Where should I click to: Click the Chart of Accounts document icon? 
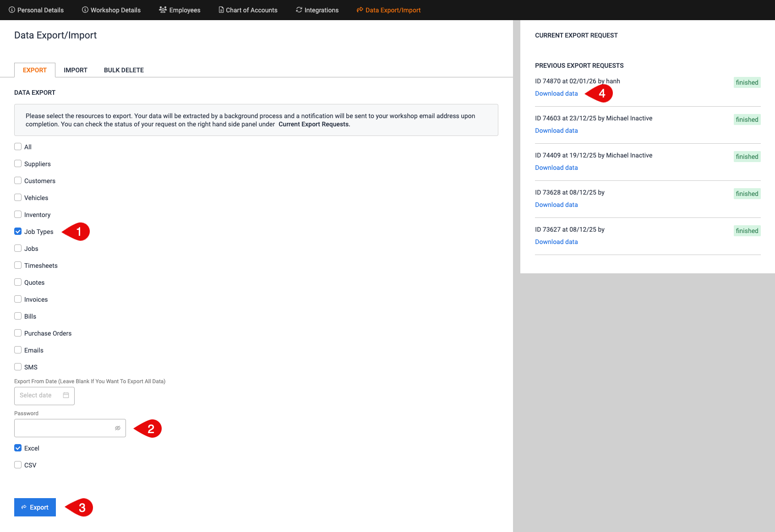click(x=221, y=10)
